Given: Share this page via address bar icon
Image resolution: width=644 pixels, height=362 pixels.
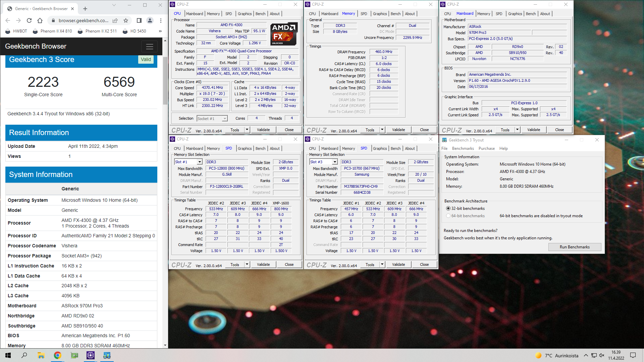Looking at the screenshot, I should coord(115,20).
